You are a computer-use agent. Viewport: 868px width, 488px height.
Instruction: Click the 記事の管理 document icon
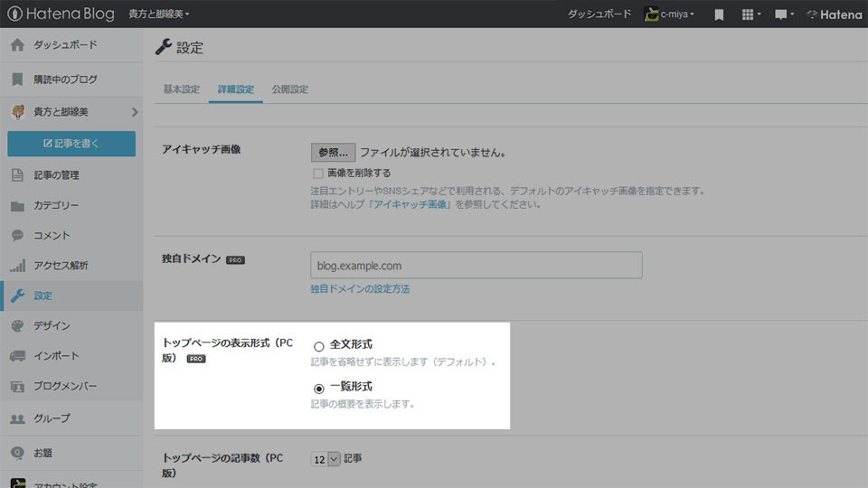[x=18, y=175]
